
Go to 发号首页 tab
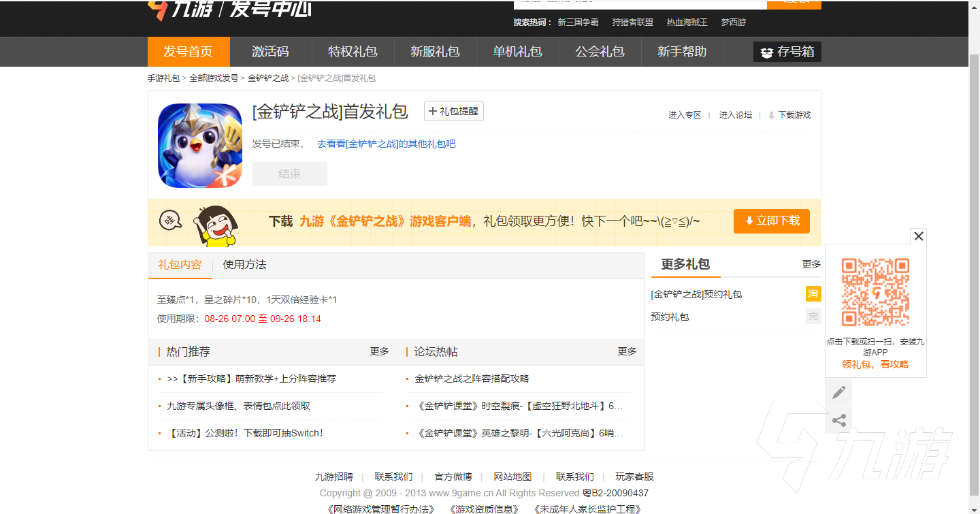tap(189, 52)
